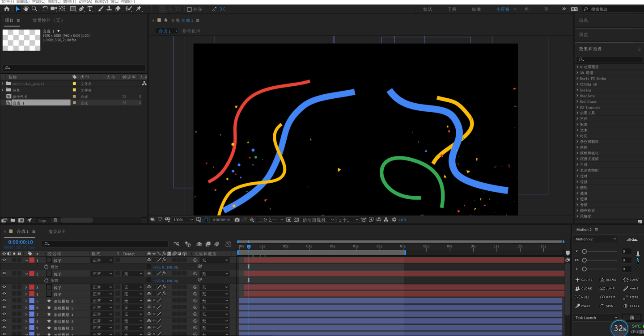Click the trash delete button in Motion 2

[x=632, y=318]
